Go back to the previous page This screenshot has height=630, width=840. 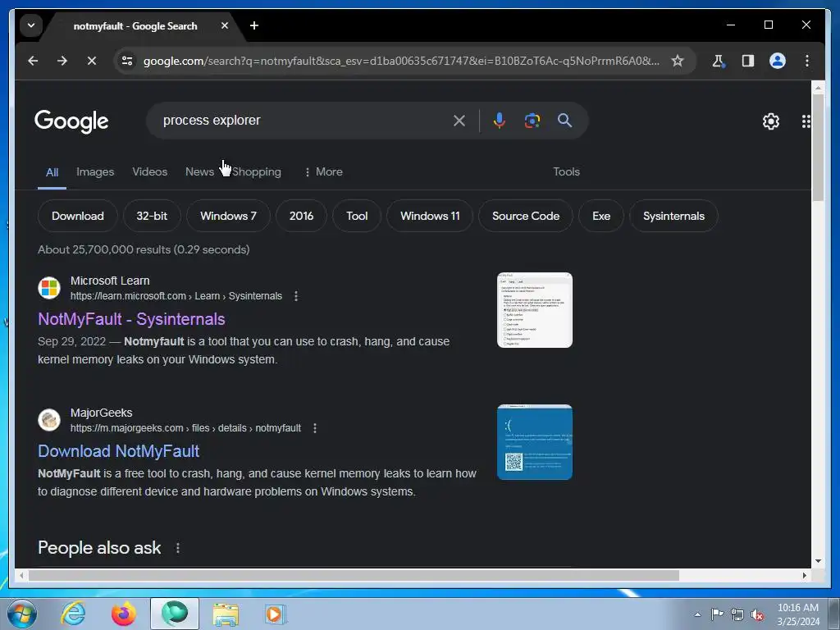click(x=33, y=61)
